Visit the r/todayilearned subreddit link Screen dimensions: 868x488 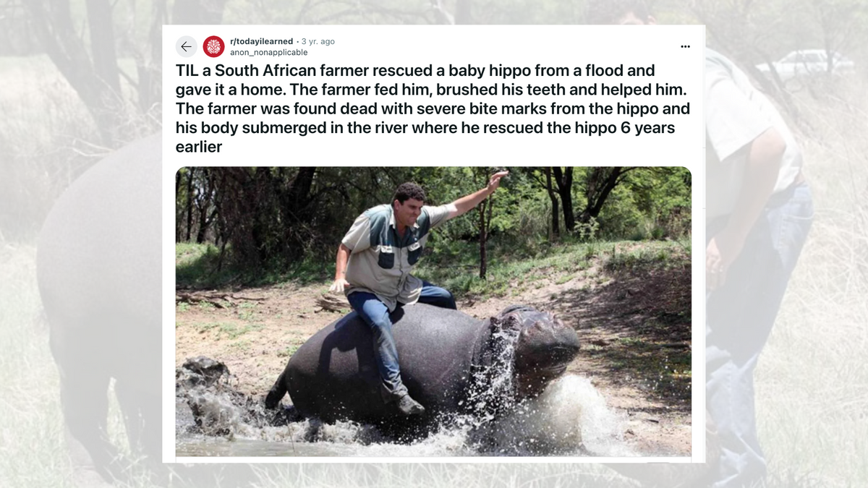[261, 41]
